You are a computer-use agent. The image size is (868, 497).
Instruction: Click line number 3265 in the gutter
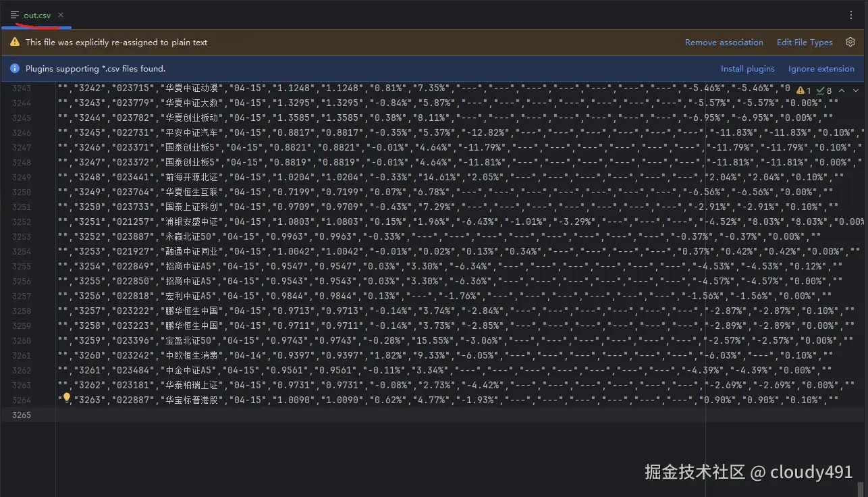tap(22, 415)
